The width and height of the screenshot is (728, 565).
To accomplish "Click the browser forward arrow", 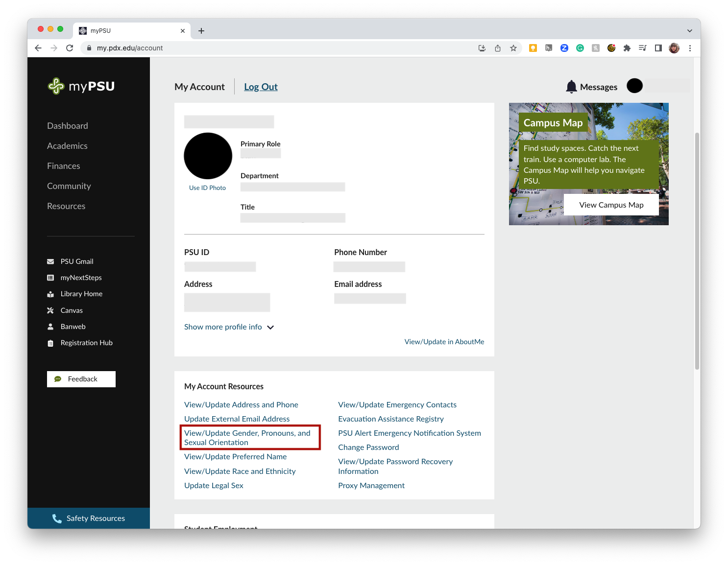I will pyautogui.click(x=54, y=48).
